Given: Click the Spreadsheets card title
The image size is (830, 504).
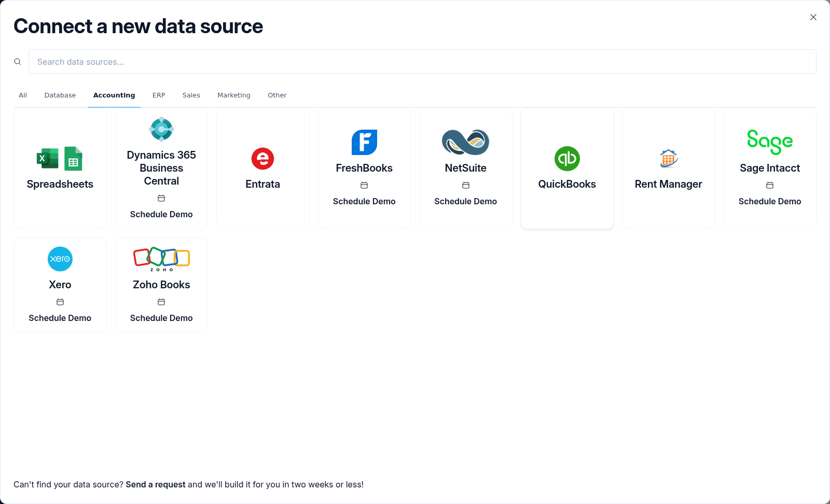Looking at the screenshot, I should 60,184.
